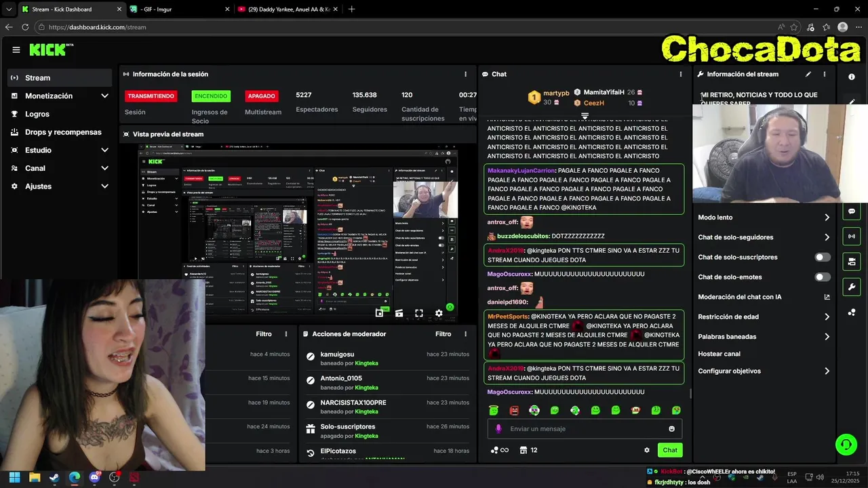
Task: Click the info icon in the right sidebar
Action: (x=852, y=77)
